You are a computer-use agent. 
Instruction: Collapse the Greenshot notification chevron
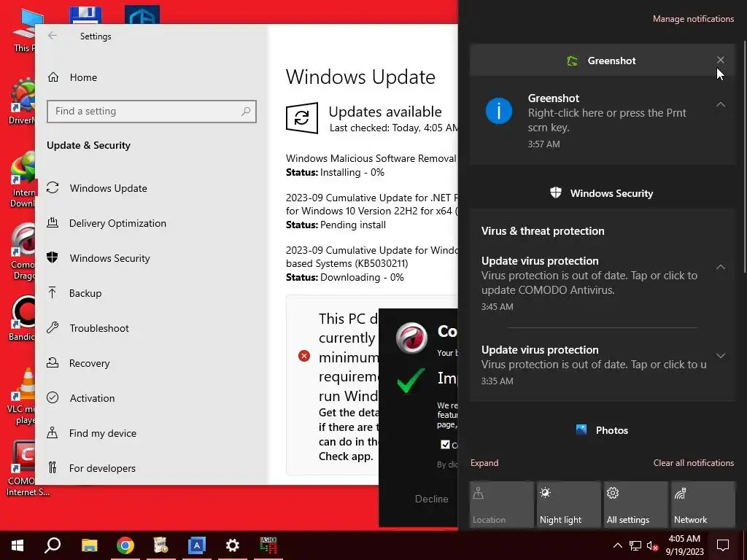pyautogui.click(x=721, y=104)
